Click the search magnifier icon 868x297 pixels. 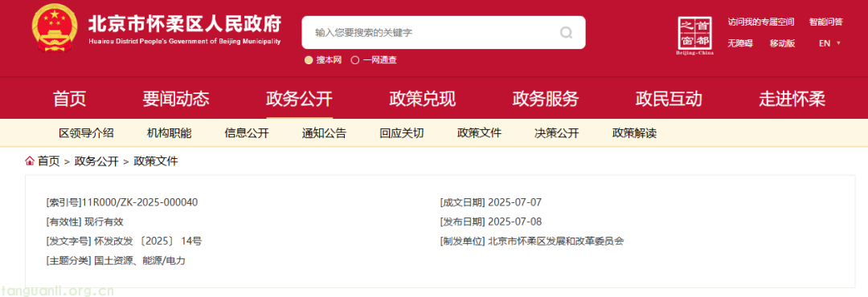566,33
